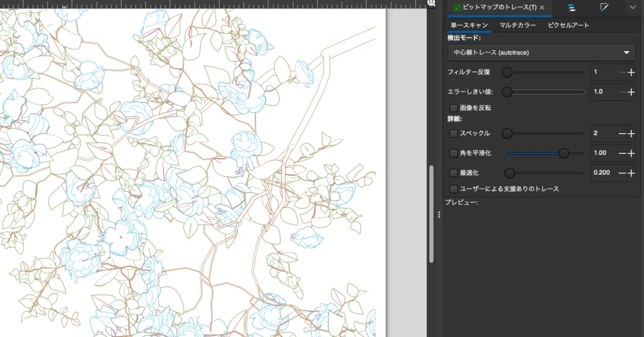
Task: Decrease スペックル value with minus button
Action: click(623, 133)
